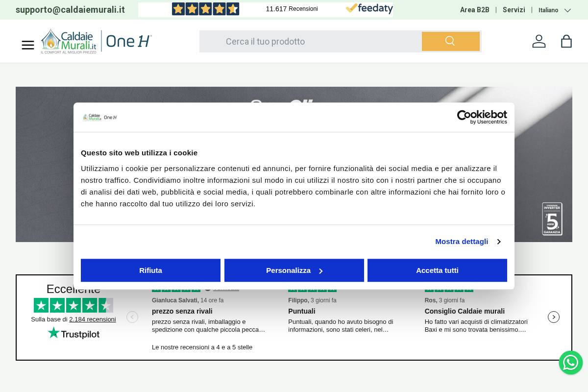
Task: Click the Trustpilot green star rating
Action: (73, 305)
